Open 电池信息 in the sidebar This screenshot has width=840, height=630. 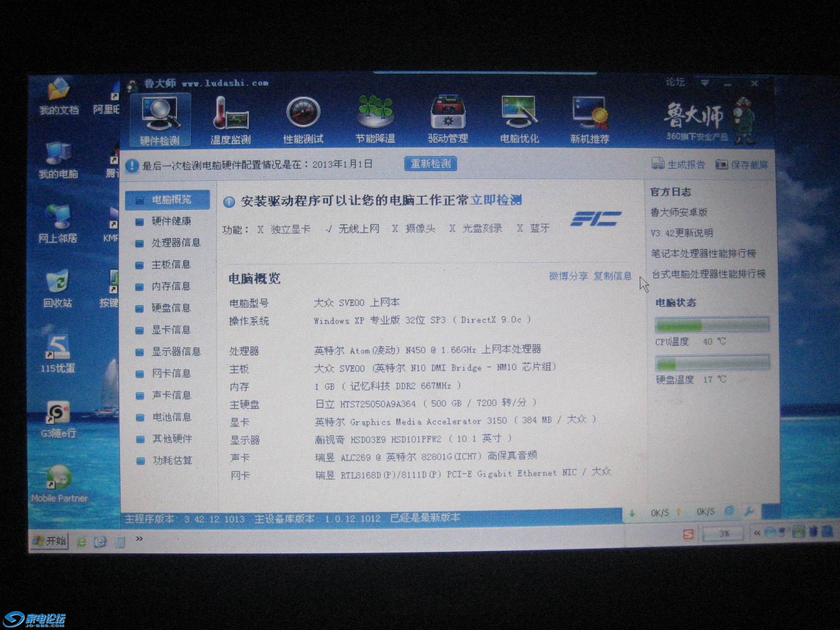click(171, 417)
